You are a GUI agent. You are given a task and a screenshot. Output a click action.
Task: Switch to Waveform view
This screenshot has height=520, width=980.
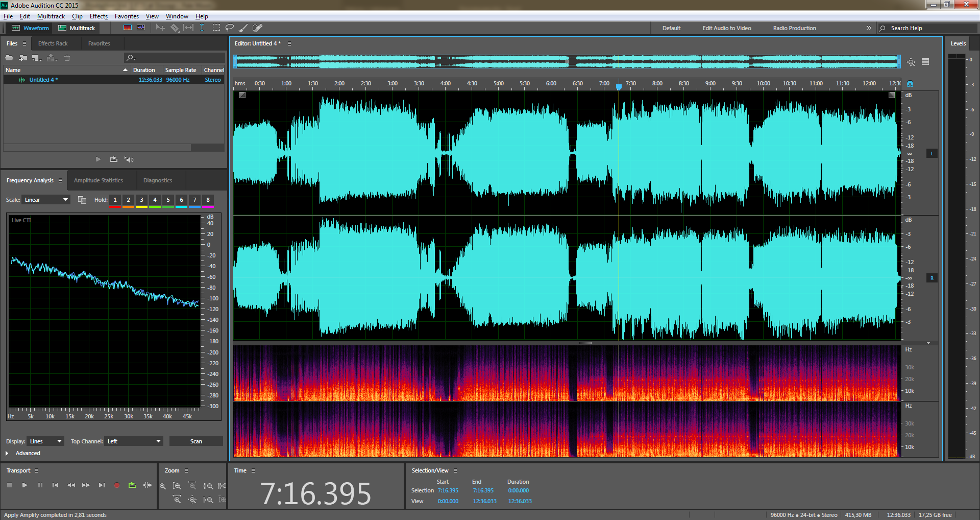pyautogui.click(x=31, y=28)
